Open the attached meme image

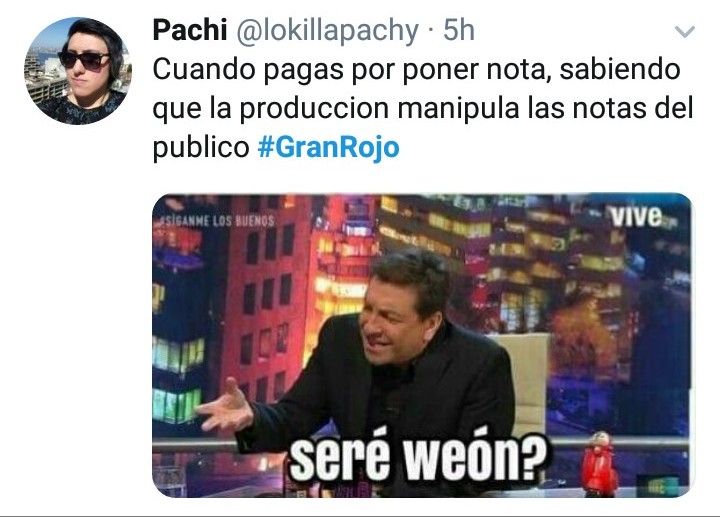422,345
